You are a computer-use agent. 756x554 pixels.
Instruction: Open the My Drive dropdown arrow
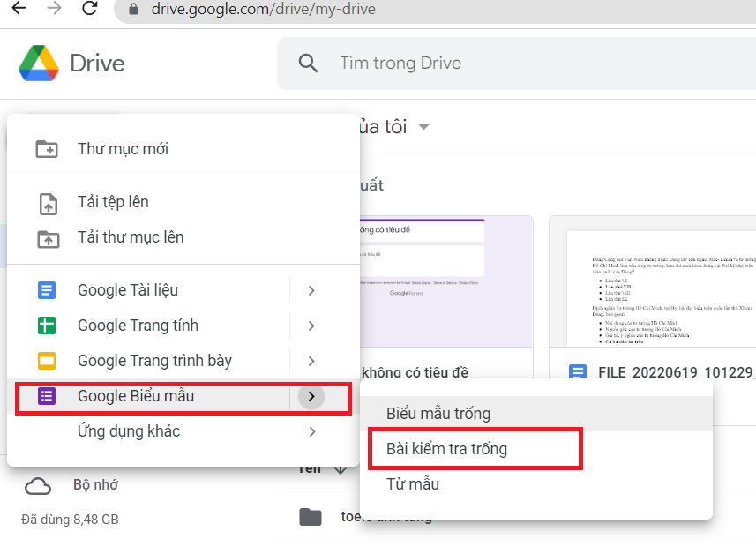tap(423, 127)
